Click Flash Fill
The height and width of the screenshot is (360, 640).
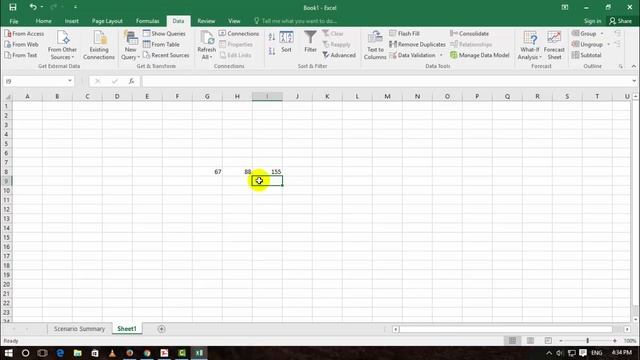pos(404,33)
